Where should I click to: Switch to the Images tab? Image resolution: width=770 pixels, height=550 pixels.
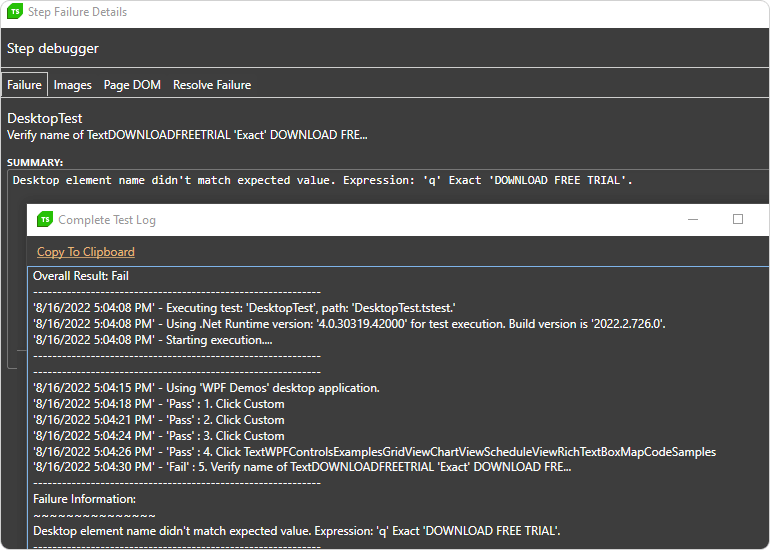click(x=72, y=85)
